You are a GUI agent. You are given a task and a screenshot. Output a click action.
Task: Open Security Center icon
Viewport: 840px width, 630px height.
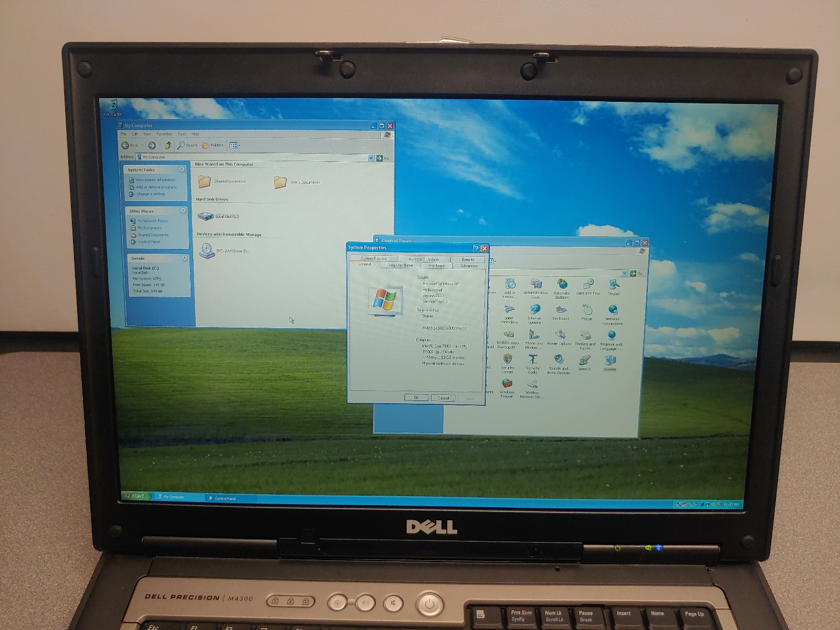pyautogui.click(x=507, y=363)
